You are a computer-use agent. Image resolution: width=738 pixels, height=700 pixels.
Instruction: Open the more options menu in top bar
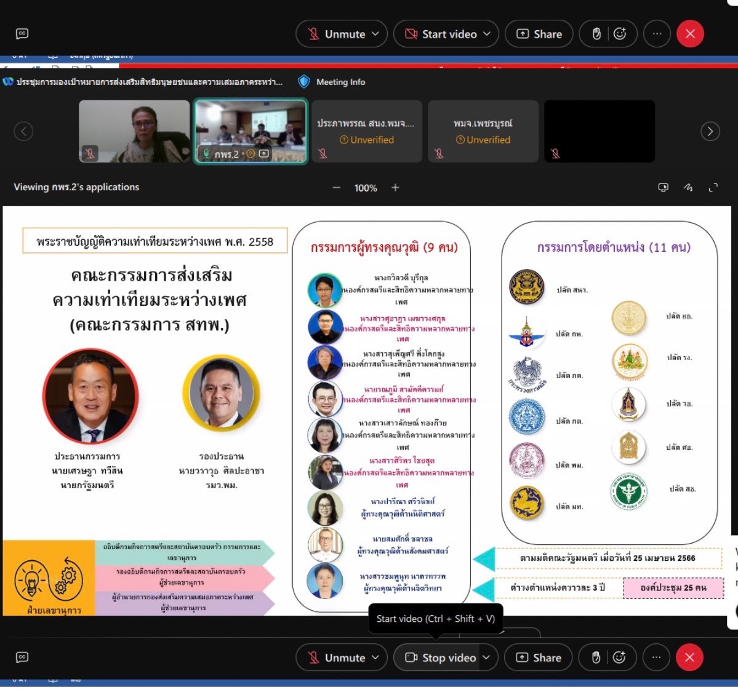[657, 34]
